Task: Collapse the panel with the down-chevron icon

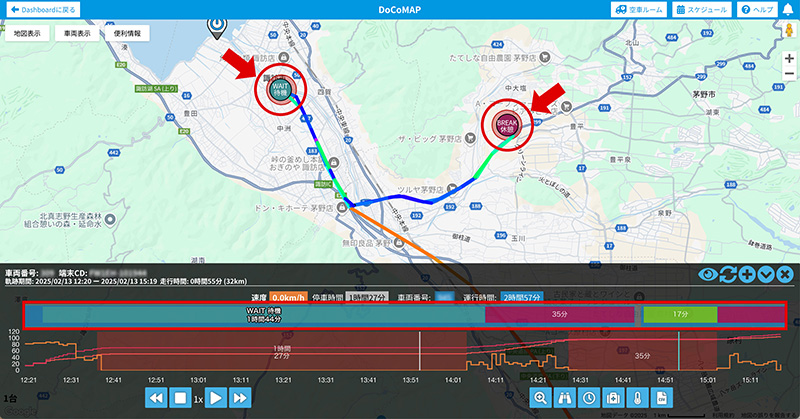Action: click(x=766, y=274)
